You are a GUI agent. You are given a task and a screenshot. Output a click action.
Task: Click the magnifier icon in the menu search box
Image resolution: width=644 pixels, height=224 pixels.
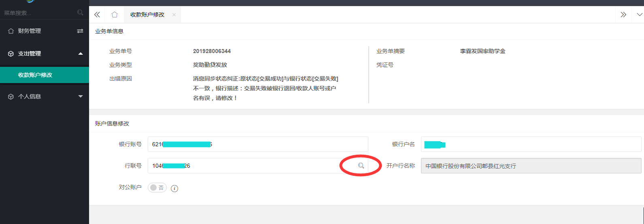click(x=80, y=13)
